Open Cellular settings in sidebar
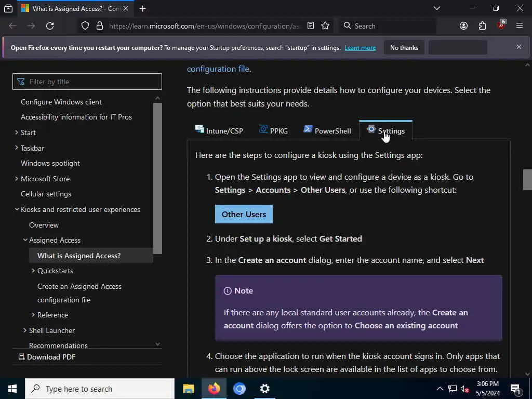 (46, 194)
